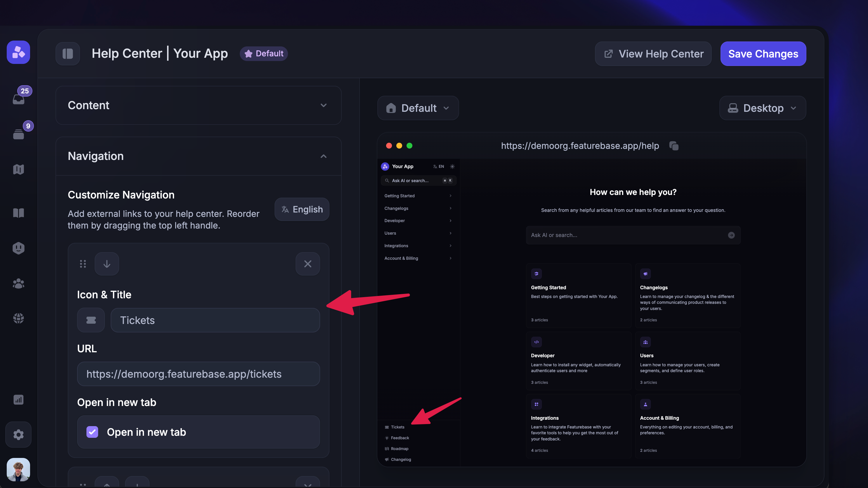This screenshot has height=488, width=868.
Task: Click View Help Center button
Action: point(653,53)
